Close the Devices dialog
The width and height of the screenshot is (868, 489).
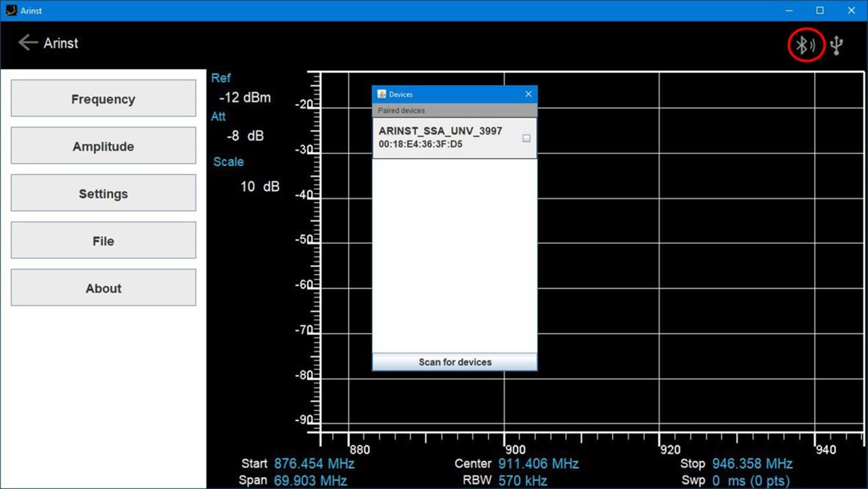tap(528, 94)
